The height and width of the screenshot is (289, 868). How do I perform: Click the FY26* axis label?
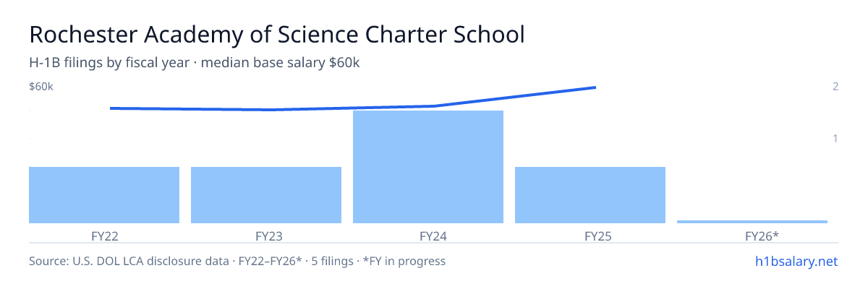pyautogui.click(x=752, y=236)
